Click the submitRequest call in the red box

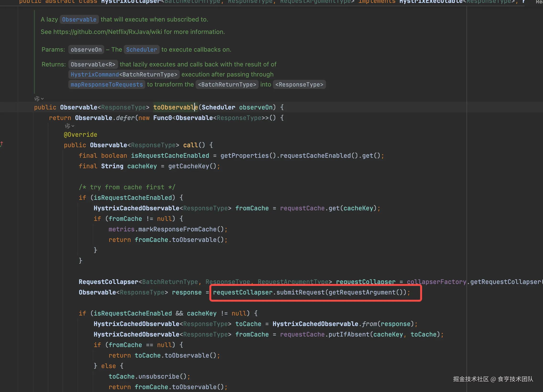click(x=300, y=292)
